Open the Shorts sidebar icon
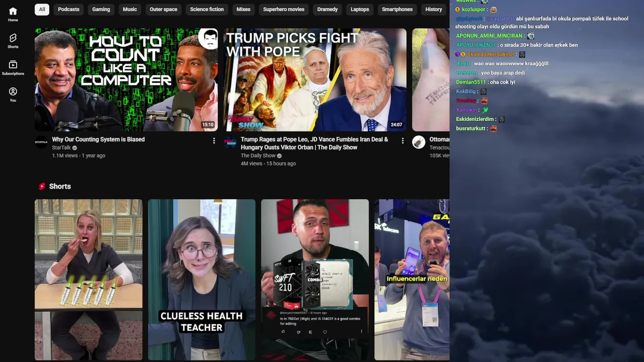Image resolution: width=644 pixels, height=362 pixels. tap(13, 41)
